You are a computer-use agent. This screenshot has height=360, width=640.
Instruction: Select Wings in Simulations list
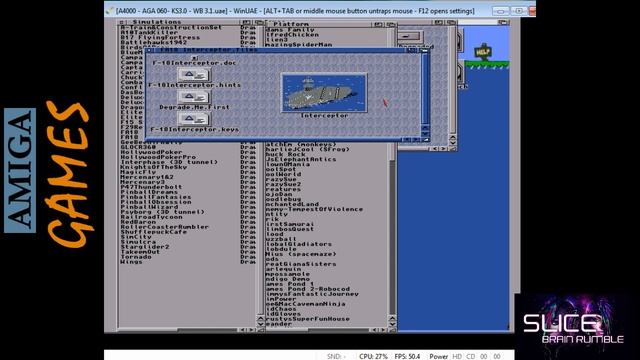click(x=131, y=262)
